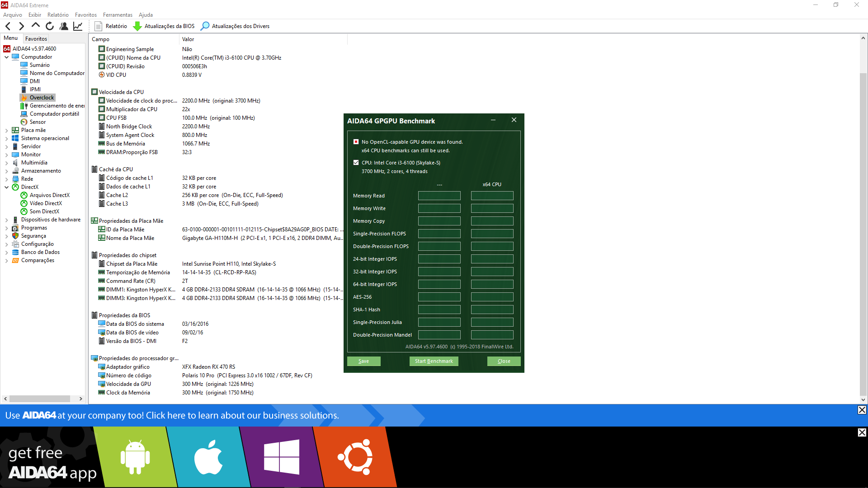Check Atualizações dos Drivers
The image size is (868, 488).
[235, 26]
